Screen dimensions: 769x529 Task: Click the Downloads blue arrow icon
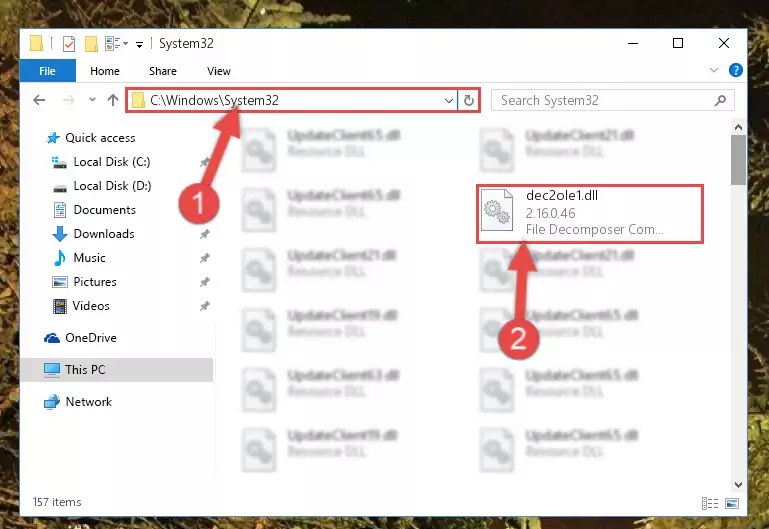click(x=59, y=234)
